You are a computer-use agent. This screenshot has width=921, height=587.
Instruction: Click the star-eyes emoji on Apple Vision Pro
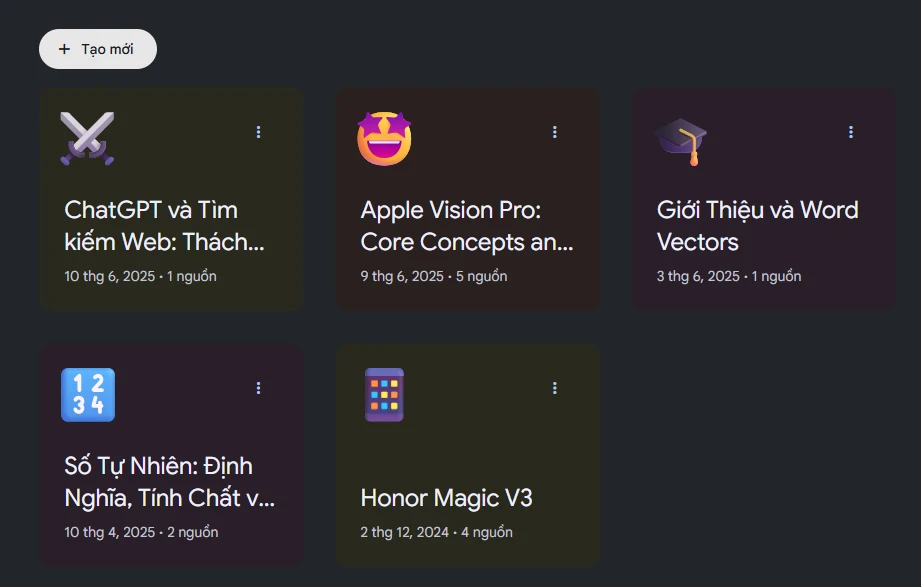click(x=384, y=139)
